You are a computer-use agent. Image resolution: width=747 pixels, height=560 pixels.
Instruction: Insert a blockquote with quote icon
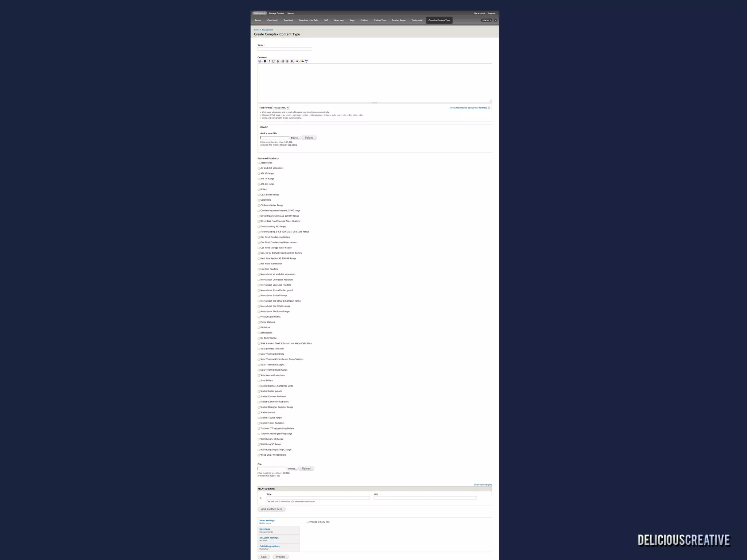tap(297, 61)
